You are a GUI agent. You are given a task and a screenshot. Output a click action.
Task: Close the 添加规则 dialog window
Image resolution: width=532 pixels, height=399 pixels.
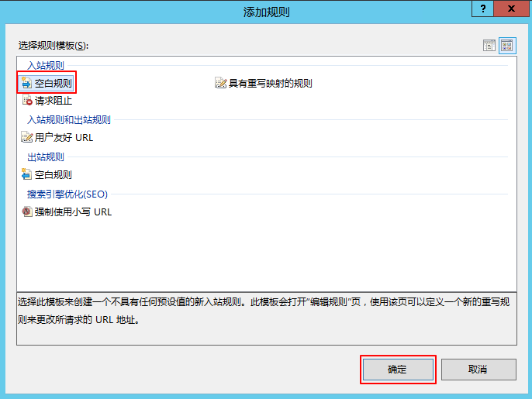[513, 8]
